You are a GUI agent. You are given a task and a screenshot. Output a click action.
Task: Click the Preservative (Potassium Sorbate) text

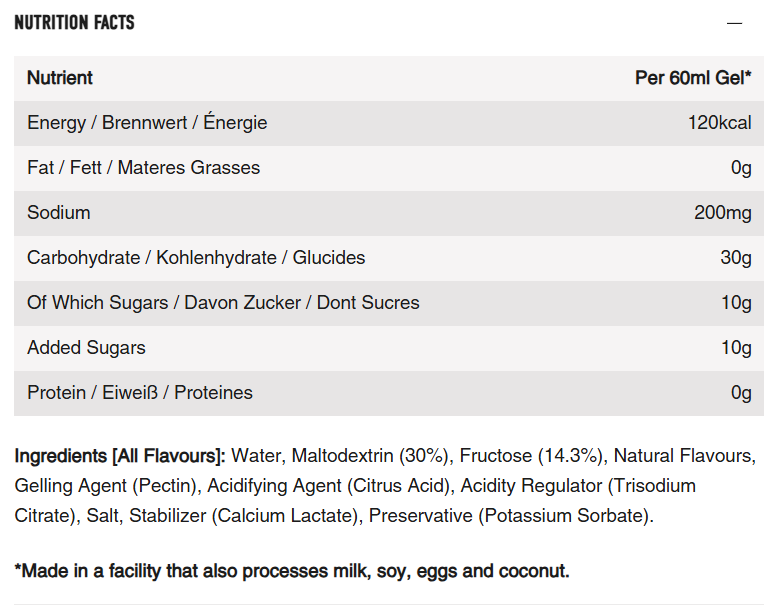(x=509, y=516)
